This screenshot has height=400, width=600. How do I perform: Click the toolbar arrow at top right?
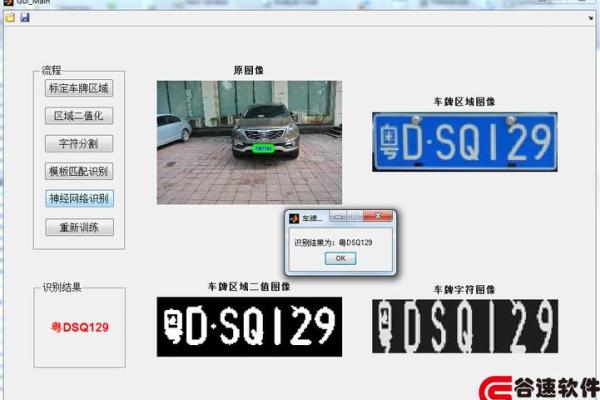tap(590, 18)
